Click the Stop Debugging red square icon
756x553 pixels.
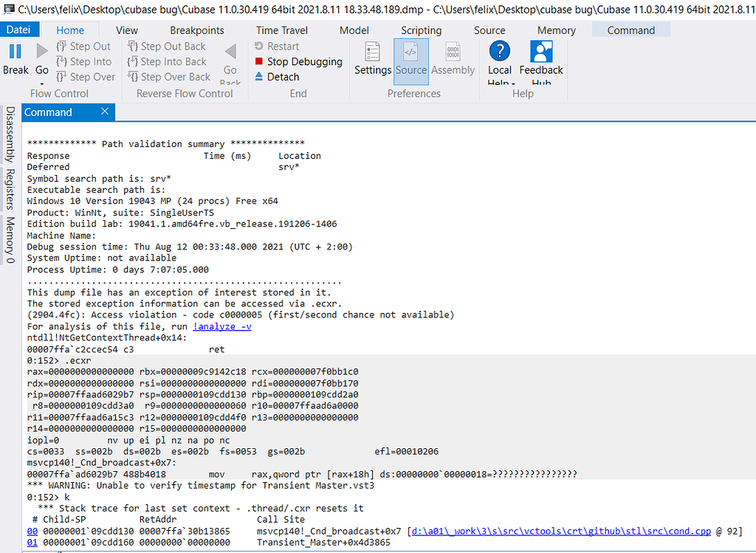point(260,61)
